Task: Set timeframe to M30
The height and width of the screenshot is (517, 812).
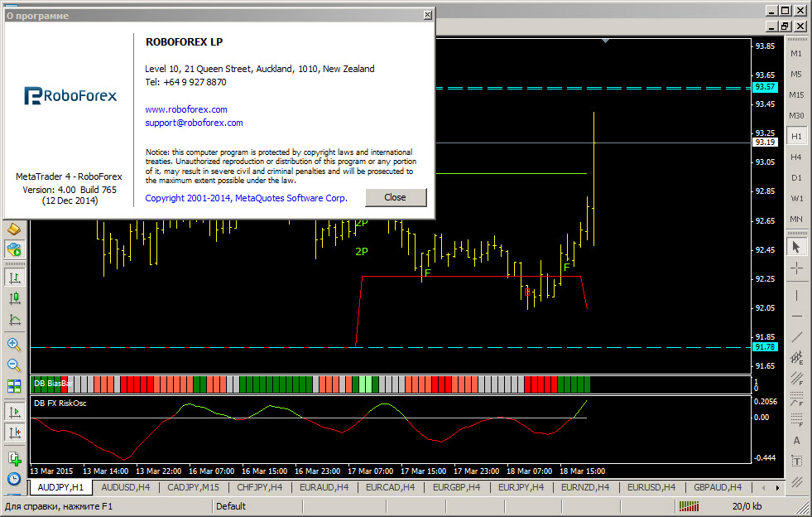Action: [796, 116]
